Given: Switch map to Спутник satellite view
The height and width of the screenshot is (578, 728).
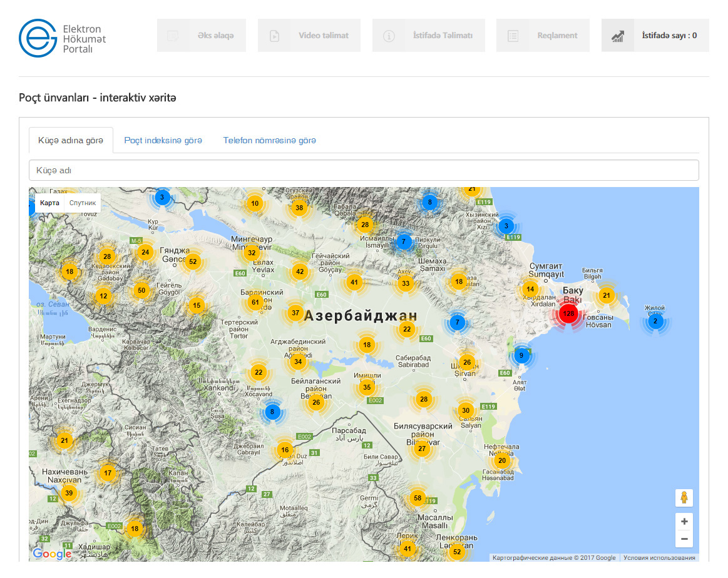Looking at the screenshot, I should coord(83,203).
